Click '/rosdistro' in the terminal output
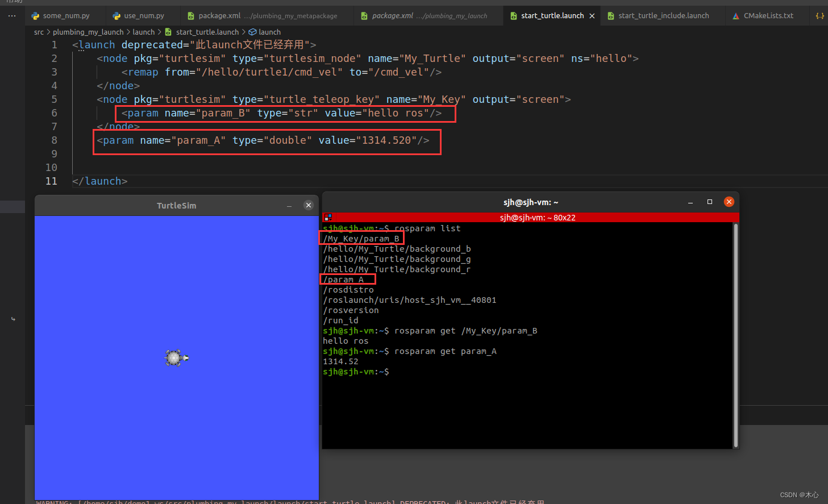The height and width of the screenshot is (504, 828). click(348, 290)
